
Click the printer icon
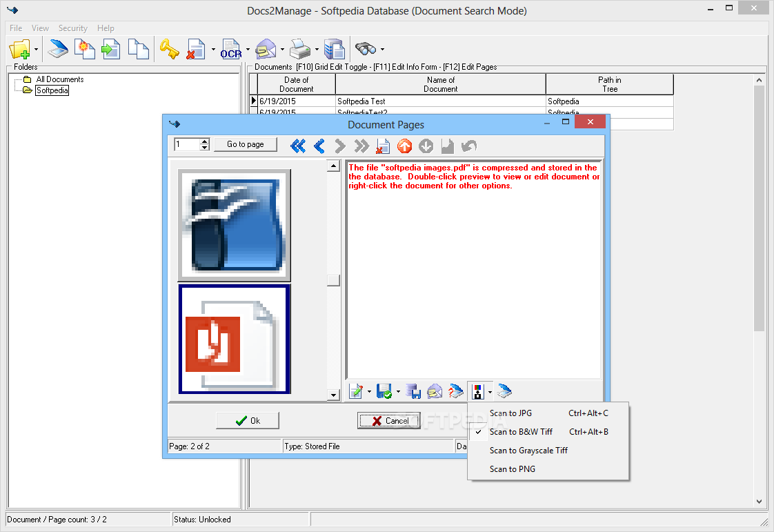pyautogui.click(x=299, y=49)
